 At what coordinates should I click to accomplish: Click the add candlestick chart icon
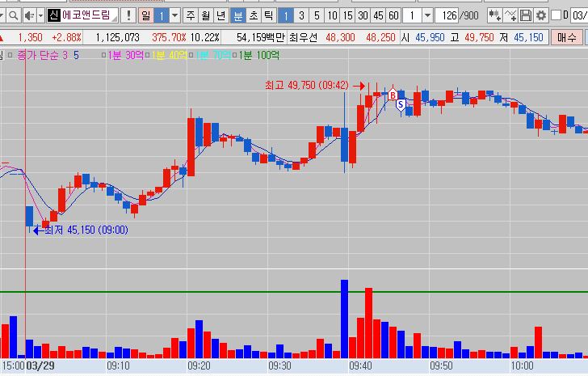click(495, 15)
